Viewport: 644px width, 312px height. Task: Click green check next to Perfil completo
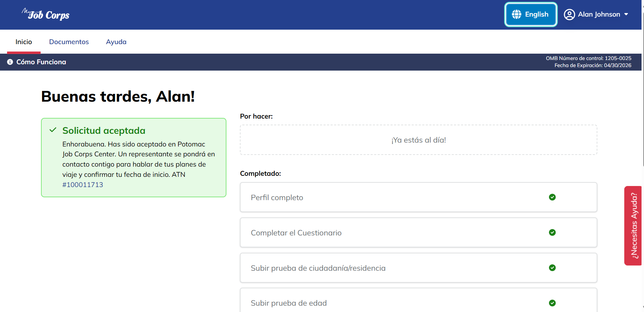tap(553, 197)
